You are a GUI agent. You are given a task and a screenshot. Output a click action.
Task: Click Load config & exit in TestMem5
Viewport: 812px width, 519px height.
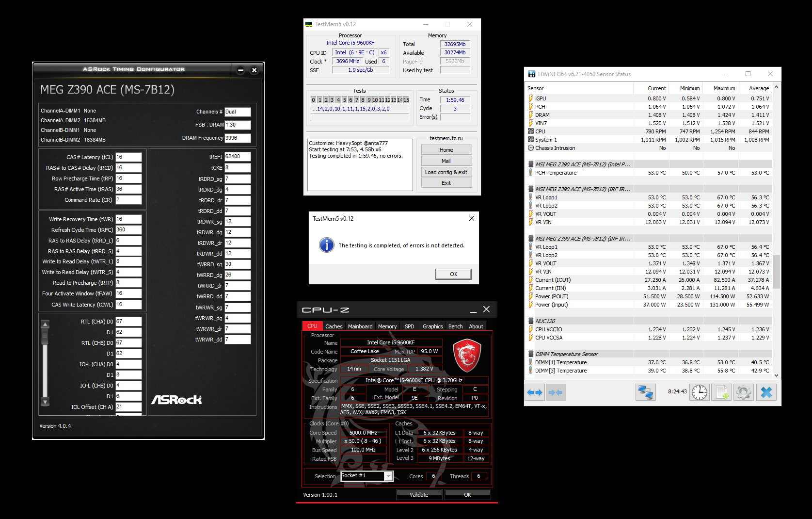(x=446, y=172)
